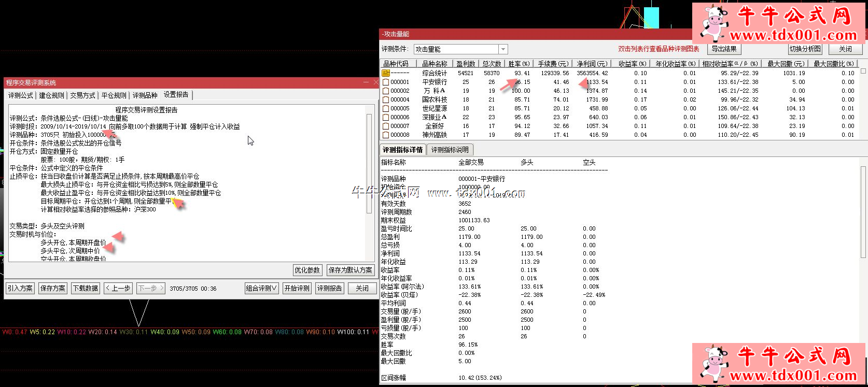Click 关闭 in the 程序交易评测系统 window
Viewport: 868px width, 387px height.
click(362, 288)
